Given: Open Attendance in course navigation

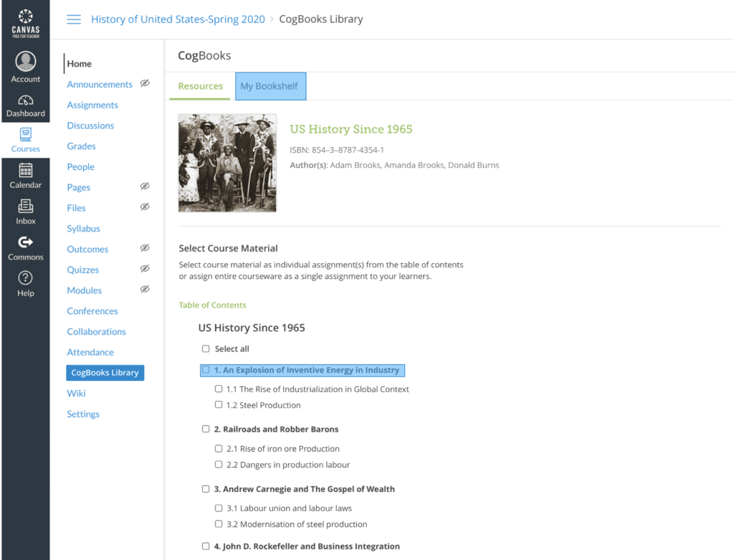Looking at the screenshot, I should [x=90, y=352].
